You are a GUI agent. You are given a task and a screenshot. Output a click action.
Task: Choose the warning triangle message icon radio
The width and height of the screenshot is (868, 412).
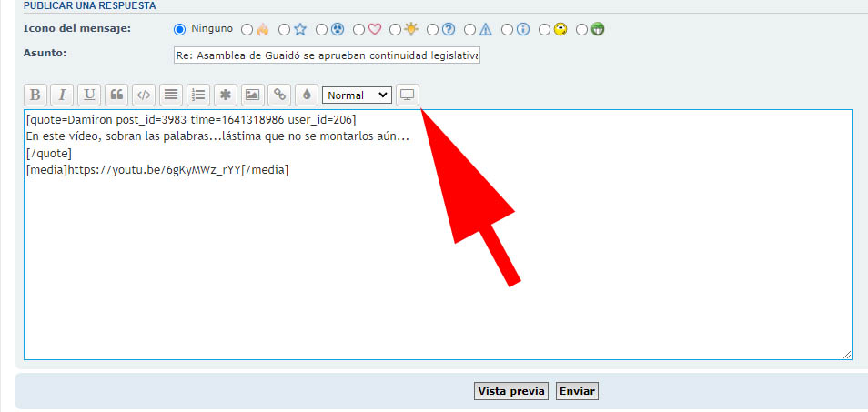470,29
